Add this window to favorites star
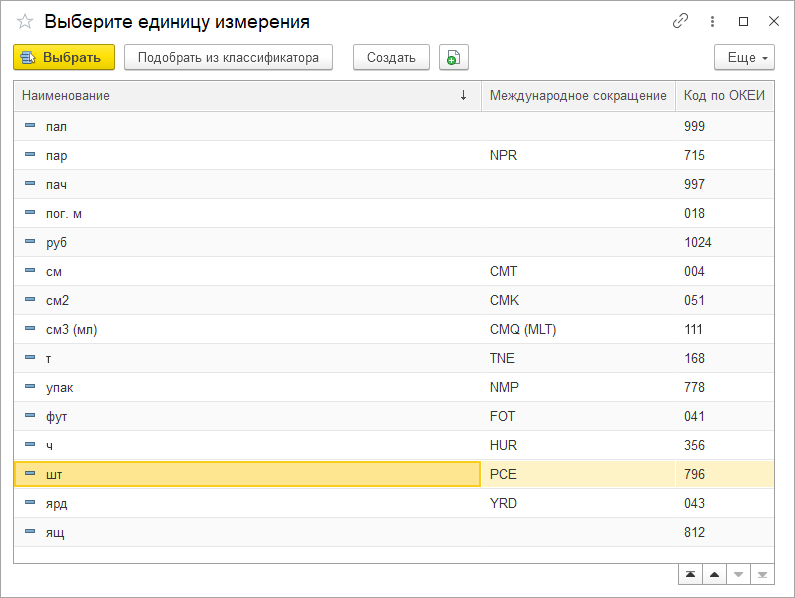The image size is (795, 598). click(26, 21)
